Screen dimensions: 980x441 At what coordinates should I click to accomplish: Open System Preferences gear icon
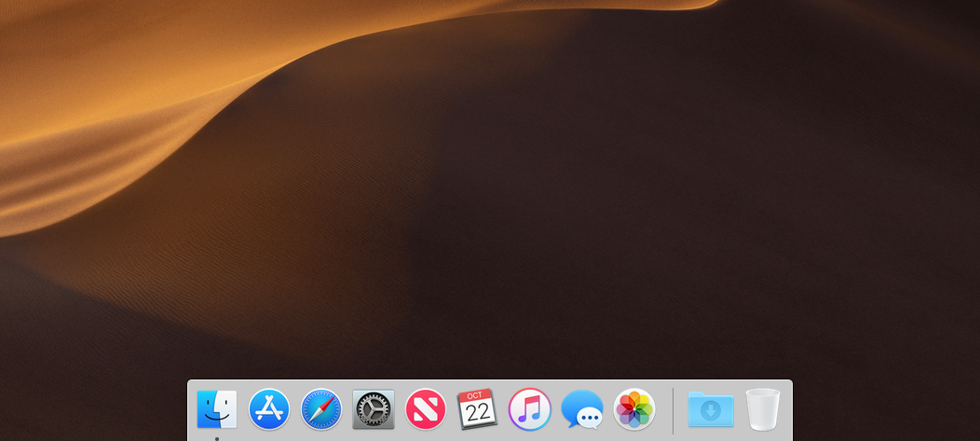tap(374, 409)
